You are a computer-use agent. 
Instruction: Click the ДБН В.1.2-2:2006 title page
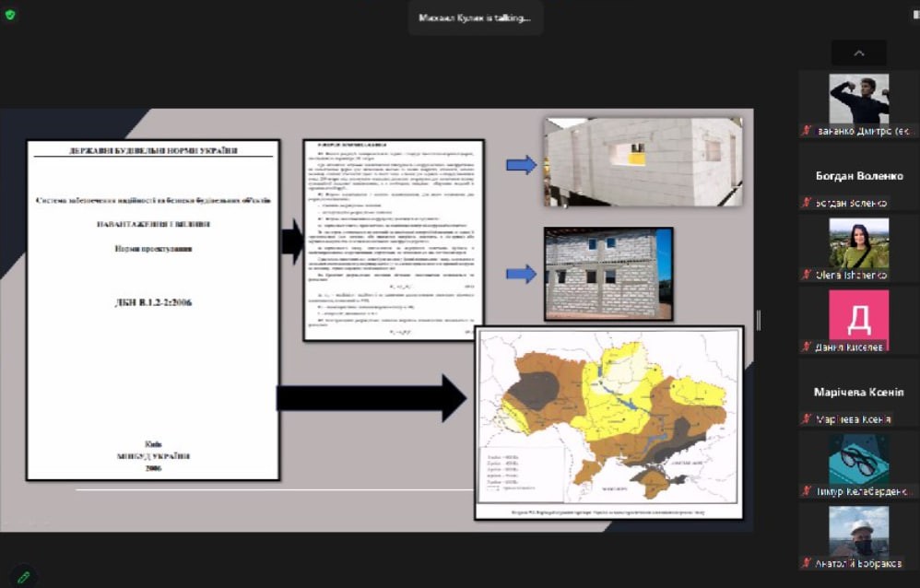click(153, 310)
